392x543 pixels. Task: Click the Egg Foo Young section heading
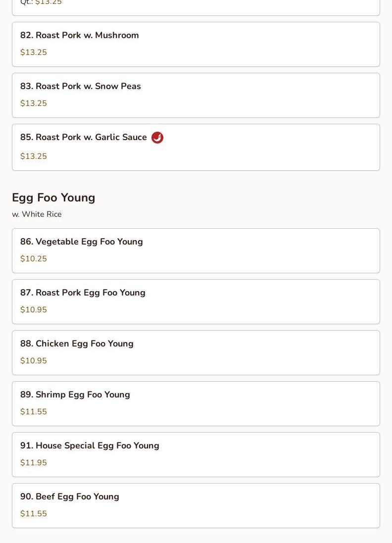tap(53, 197)
